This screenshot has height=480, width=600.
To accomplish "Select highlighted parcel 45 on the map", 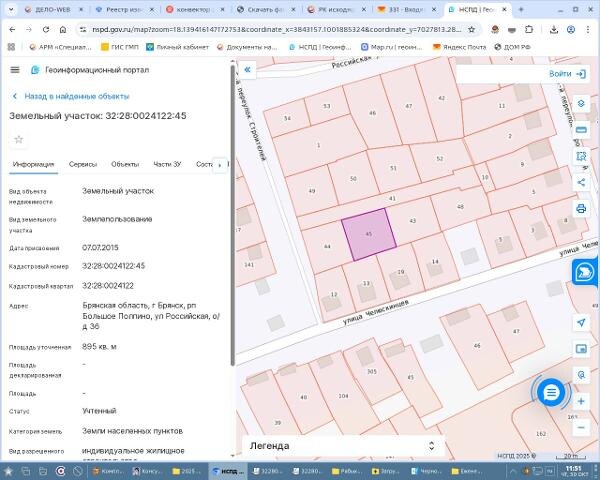I will click(368, 234).
